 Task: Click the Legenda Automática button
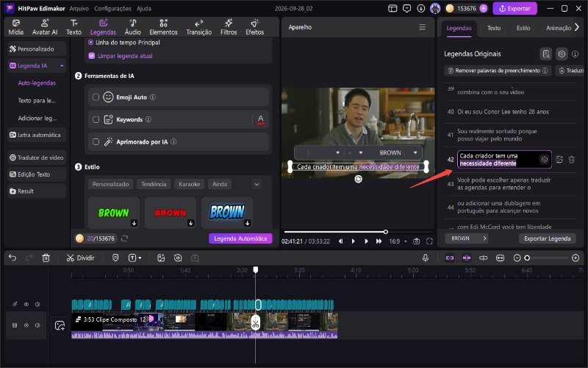240,238
